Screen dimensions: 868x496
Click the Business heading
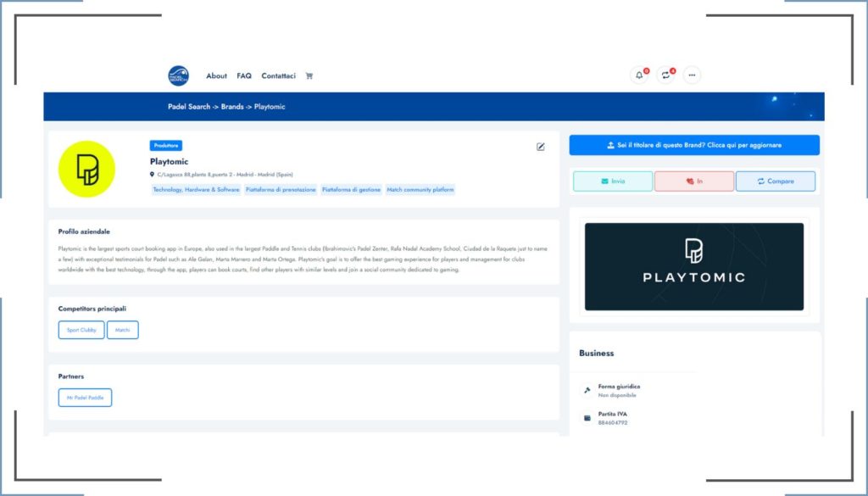596,354
